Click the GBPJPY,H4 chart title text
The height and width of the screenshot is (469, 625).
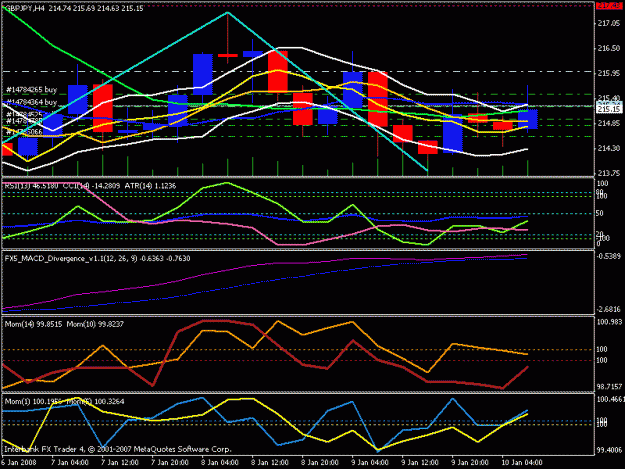tap(25, 8)
